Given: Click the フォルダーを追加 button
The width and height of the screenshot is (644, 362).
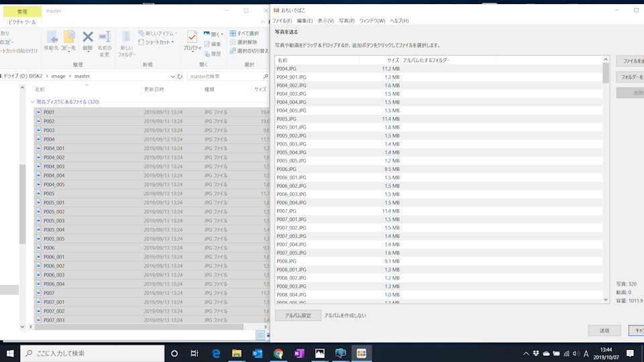Looking at the screenshot, I should point(631,76).
